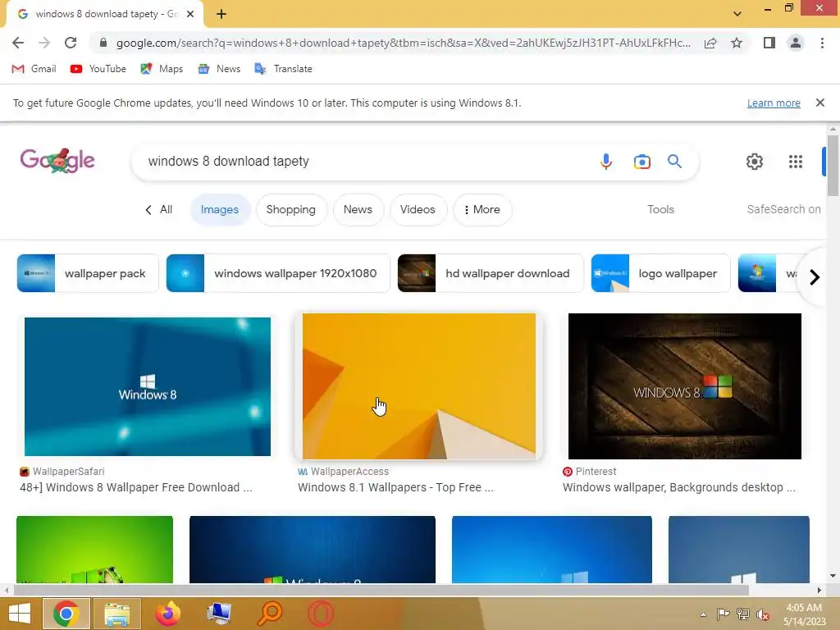Image resolution: width=840 pixels, height=630 pixels.
Task: Open Chrome side panel
Action: 769,43
